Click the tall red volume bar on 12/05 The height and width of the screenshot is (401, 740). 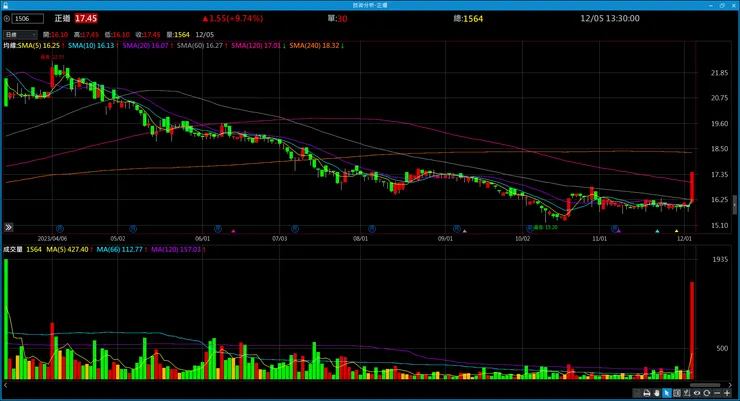692,330
